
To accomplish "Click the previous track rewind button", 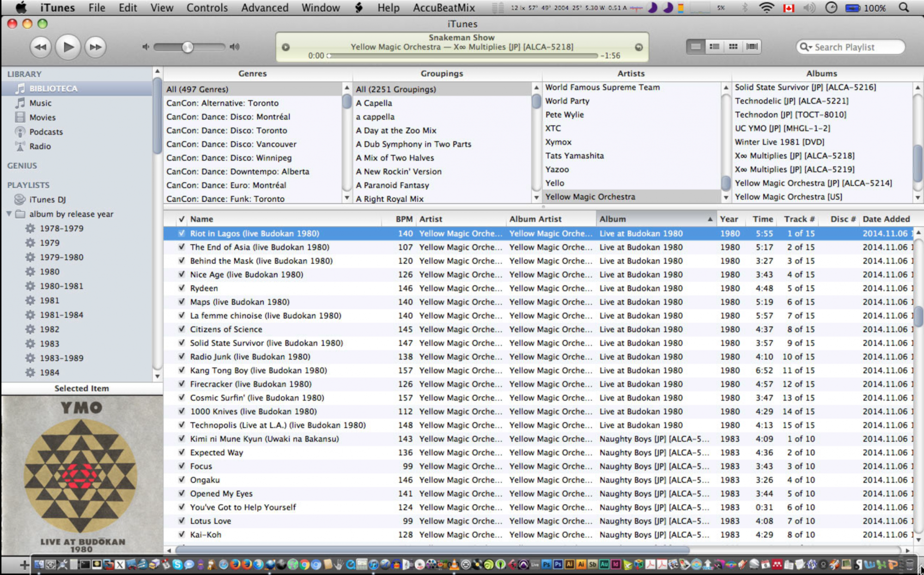I will click(41, 47).
